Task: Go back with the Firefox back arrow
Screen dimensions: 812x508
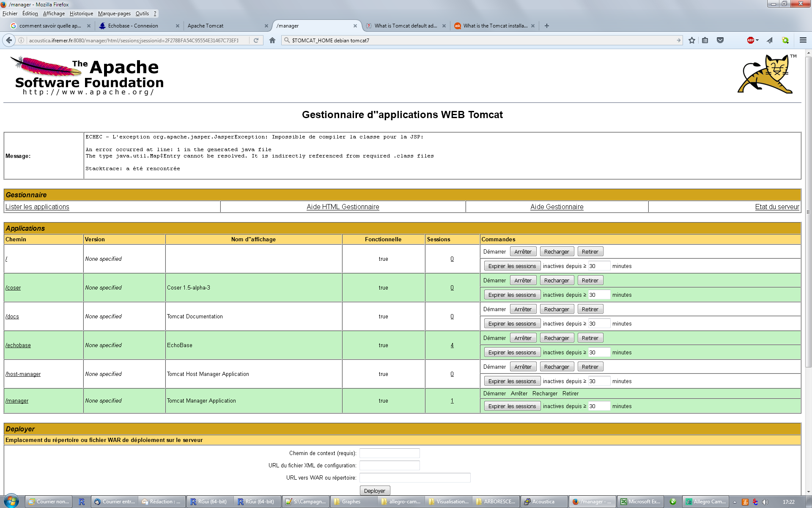Action: [x=9, y=40]
